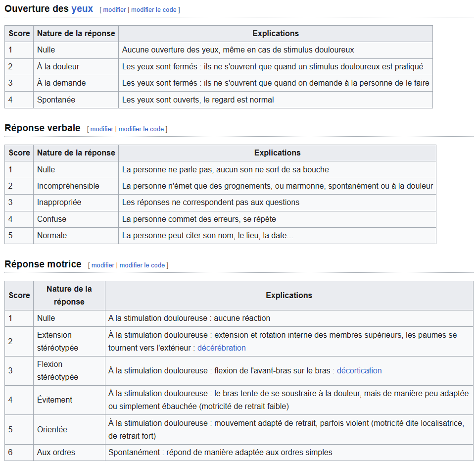This screenshot has width=476, height=462.
Task: Click the 'Confuse' cell in verbal table
Action: click(51, 219)
